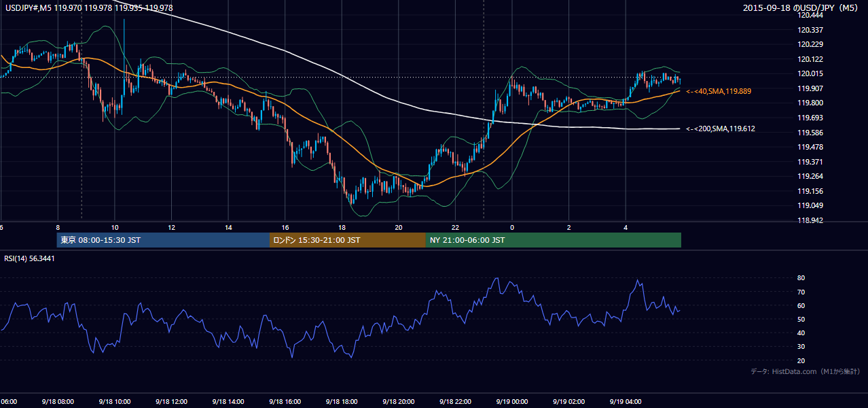Viewport: 868px width, 408px height.
Task: Click the 9/18 20:00 bottom time label
Action: [x=397, y=401]
